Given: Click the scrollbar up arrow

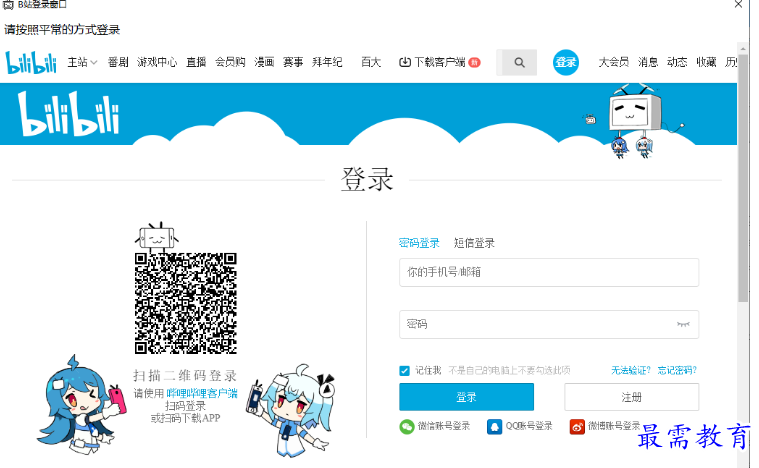Looking at the screenshot, I should coord(744,49).
